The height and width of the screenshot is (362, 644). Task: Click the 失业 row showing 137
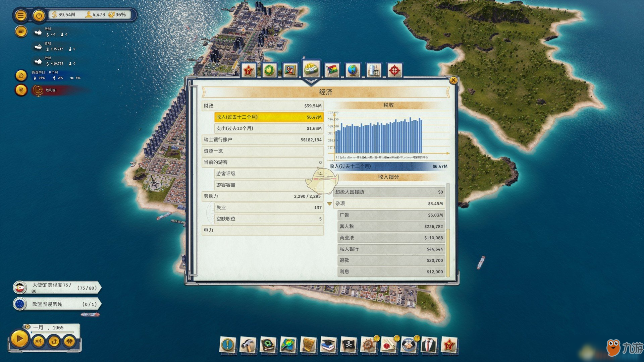pos(269,207)
